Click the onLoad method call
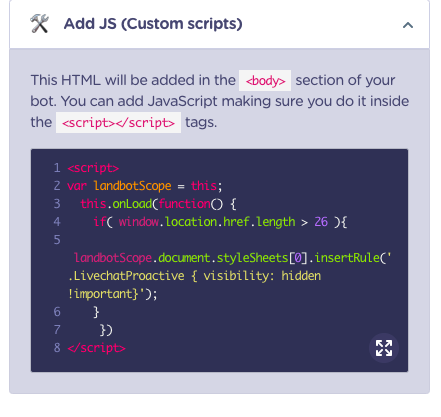The image size is (441, 417). [x=132, y=204]
